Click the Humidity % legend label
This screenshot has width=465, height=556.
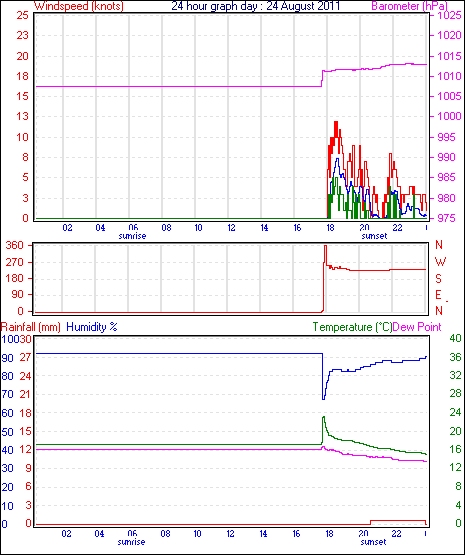coord(92,327)
